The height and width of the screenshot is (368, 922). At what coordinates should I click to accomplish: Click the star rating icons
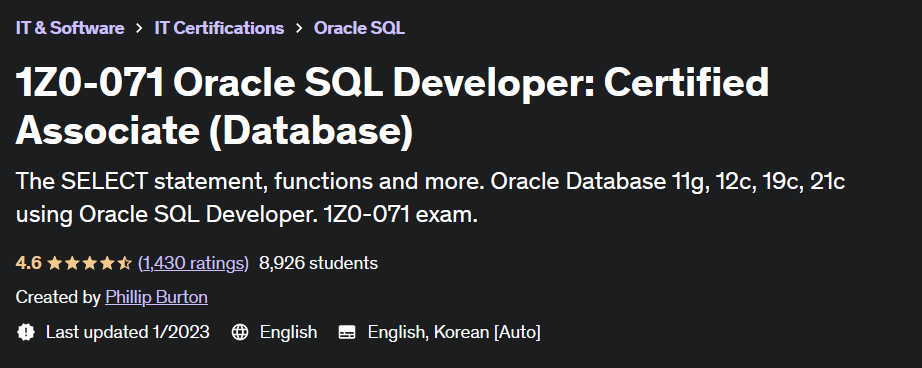89,263
